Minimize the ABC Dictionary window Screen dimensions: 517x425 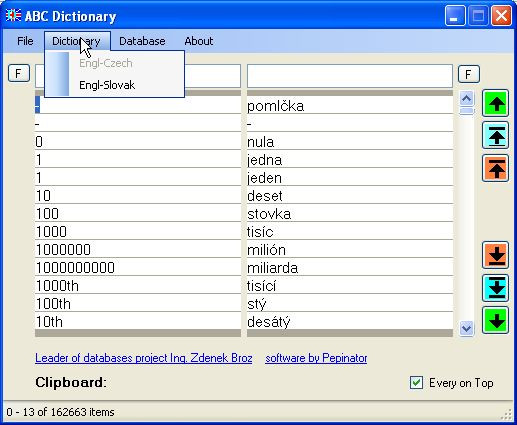click(x=455, y=16)
